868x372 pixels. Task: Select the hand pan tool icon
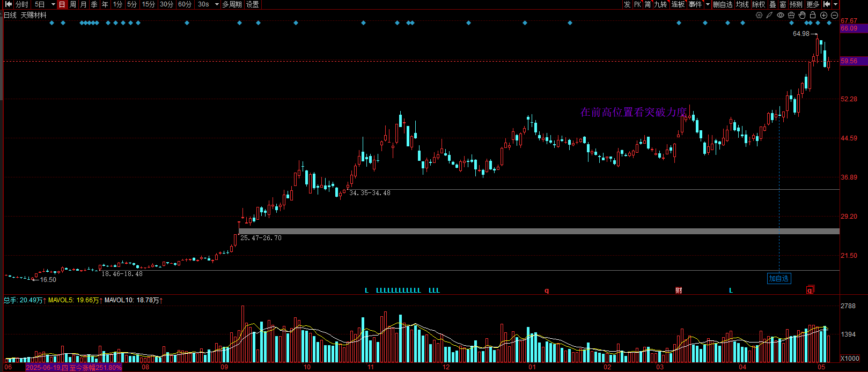[x=802, y=15]
